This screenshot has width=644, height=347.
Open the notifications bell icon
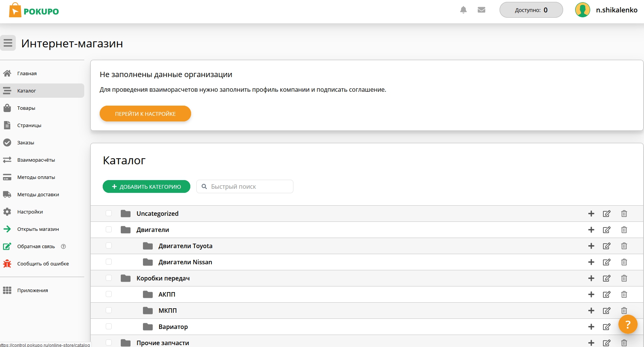pyautogui.click(x=463, y=10)
